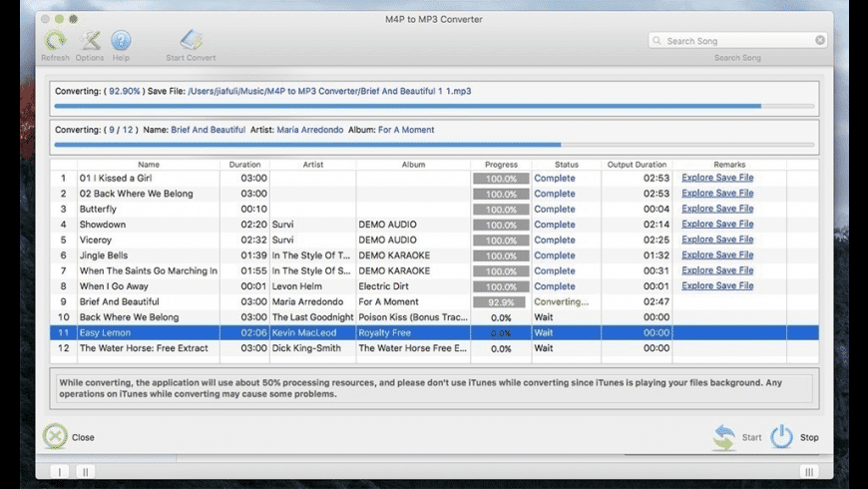Select row 10 'Back Where We Belong'
Screen dimensions: 868x489
tap(434, 317)
